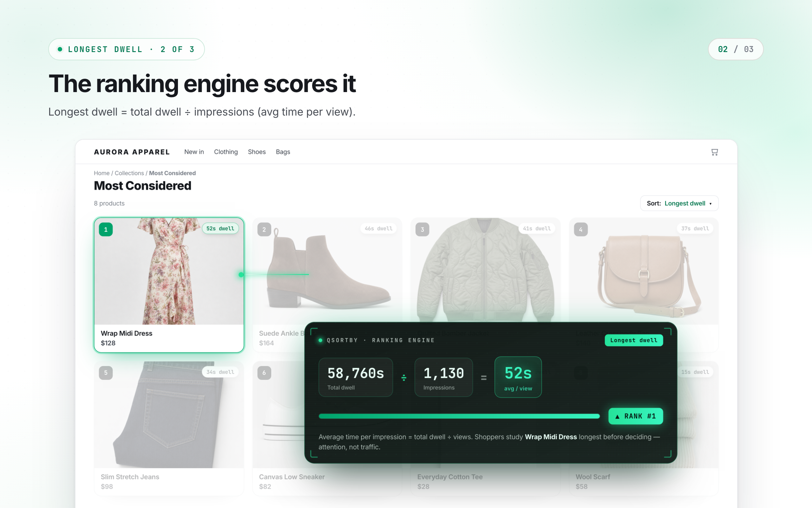Click the Longest Dwell 2 of 3 pill
The height and width of the screenshot is (508, 812).
(127, 50)
